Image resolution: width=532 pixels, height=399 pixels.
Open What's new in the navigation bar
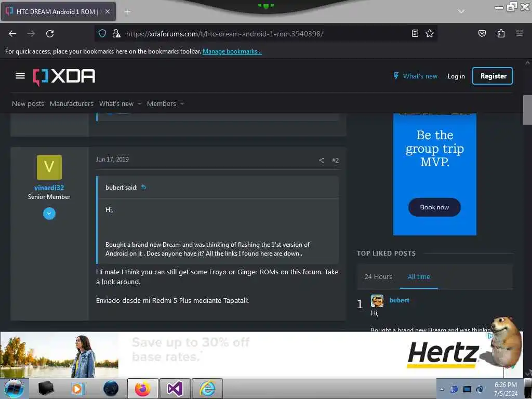coord(116,104)
